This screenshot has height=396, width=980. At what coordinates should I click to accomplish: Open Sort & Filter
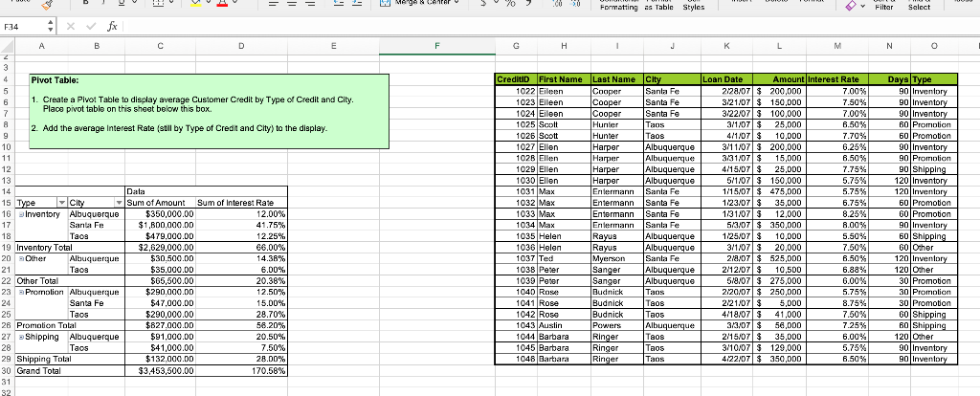point(883,6)
